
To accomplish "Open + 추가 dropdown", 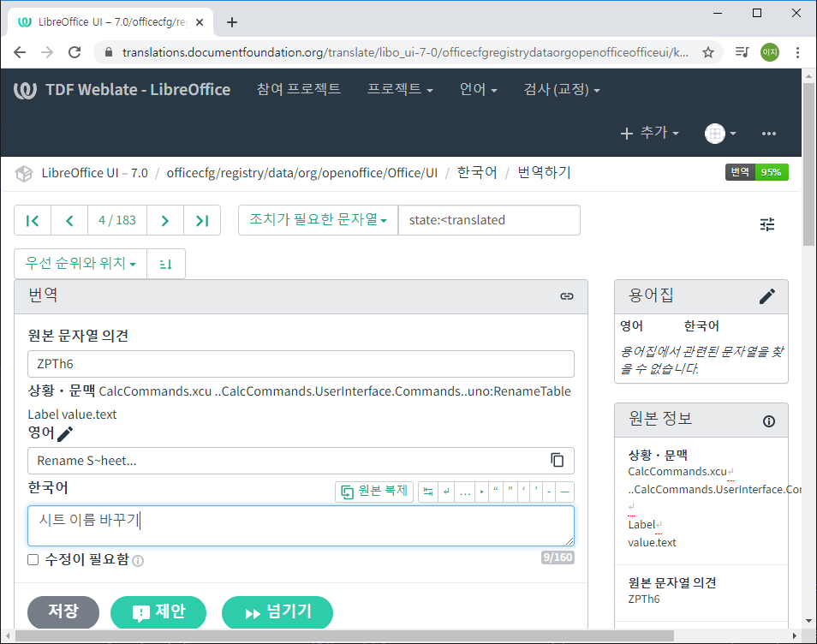I will pos(649,133).
